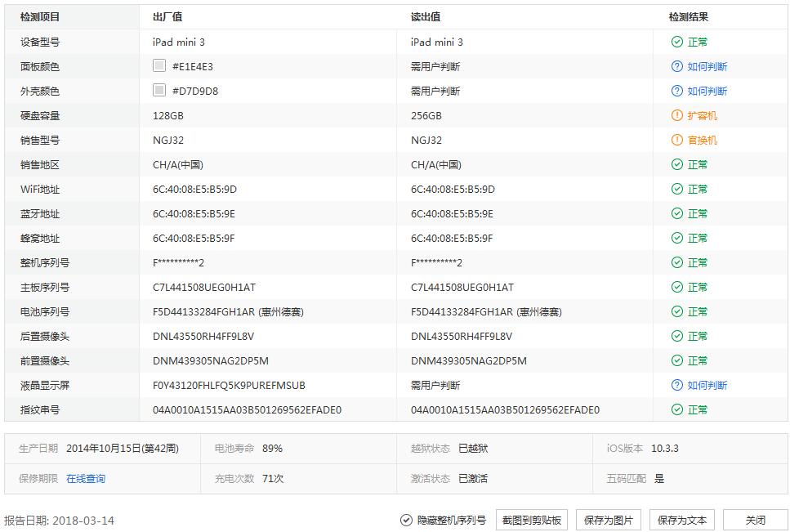The image size is (790, 532).
Task: Click the 保存为文本 button
Action: pyautogui.click(x=681, y=518)
